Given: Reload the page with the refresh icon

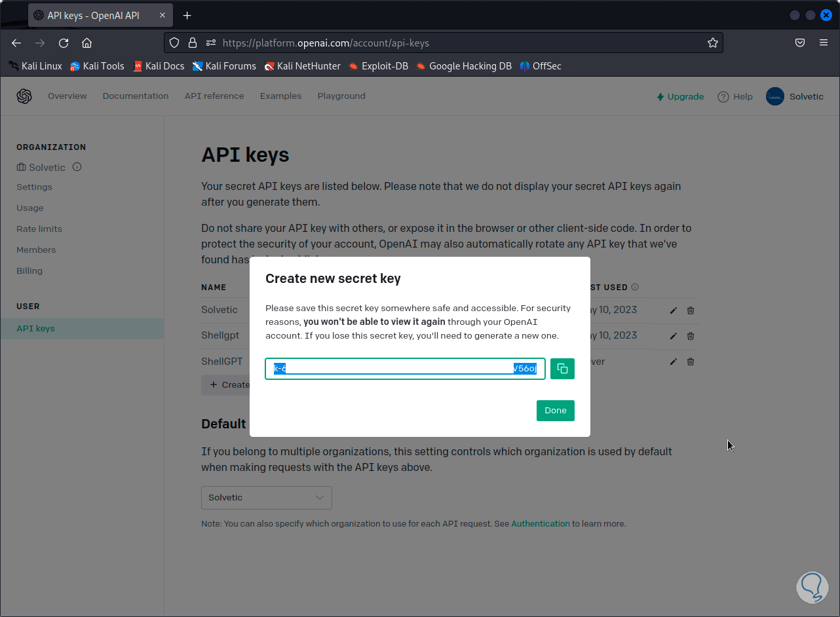Looking at the screenshot, I should [64, 43].
